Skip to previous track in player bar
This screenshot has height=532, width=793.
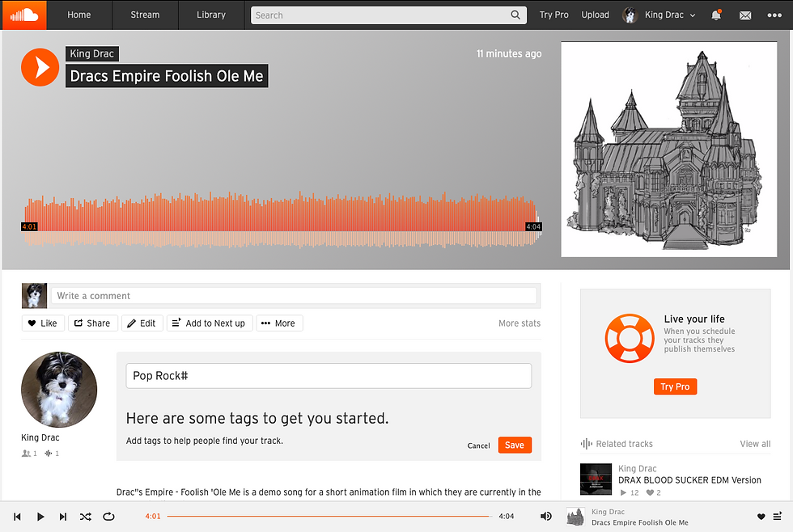tap(17, 517)
